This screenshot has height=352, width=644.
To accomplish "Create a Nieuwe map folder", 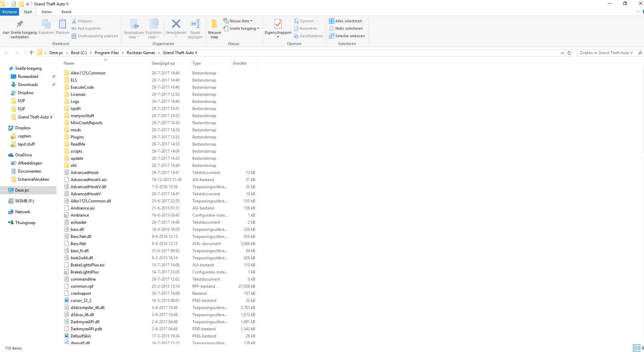I will (x=214, y=29).
